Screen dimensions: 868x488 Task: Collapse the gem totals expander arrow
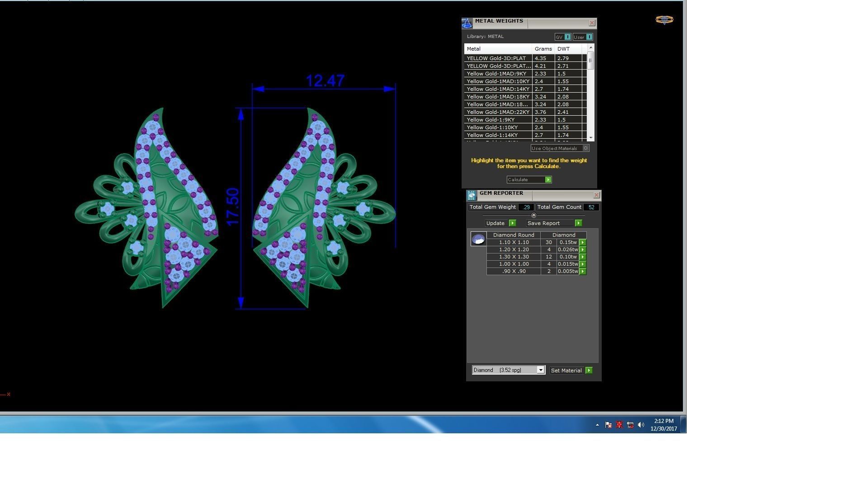pos(533,216)
